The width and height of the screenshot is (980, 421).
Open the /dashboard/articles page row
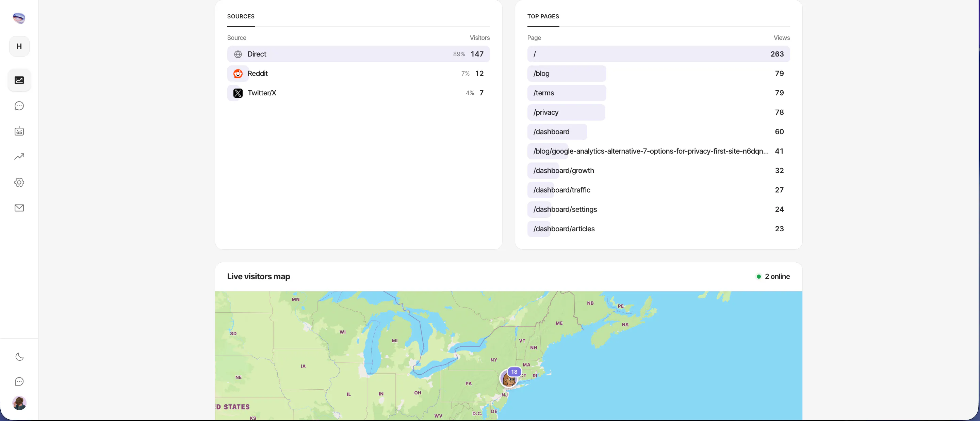click(658, 229)
